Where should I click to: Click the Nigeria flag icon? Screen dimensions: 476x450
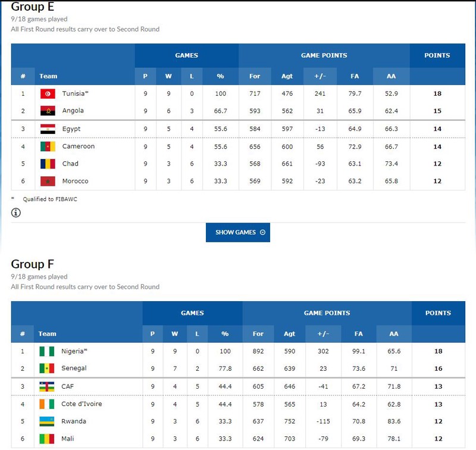point(47,351)
